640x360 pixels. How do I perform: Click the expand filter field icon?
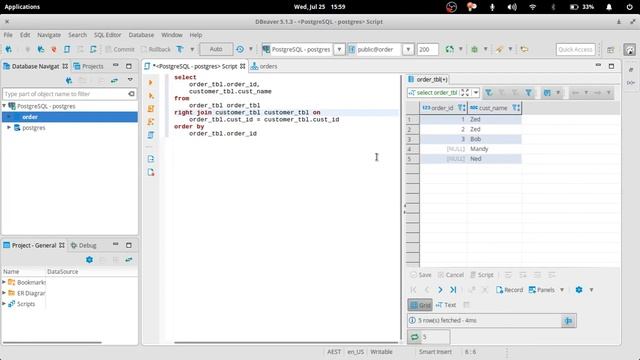click(x=465, y=93)
